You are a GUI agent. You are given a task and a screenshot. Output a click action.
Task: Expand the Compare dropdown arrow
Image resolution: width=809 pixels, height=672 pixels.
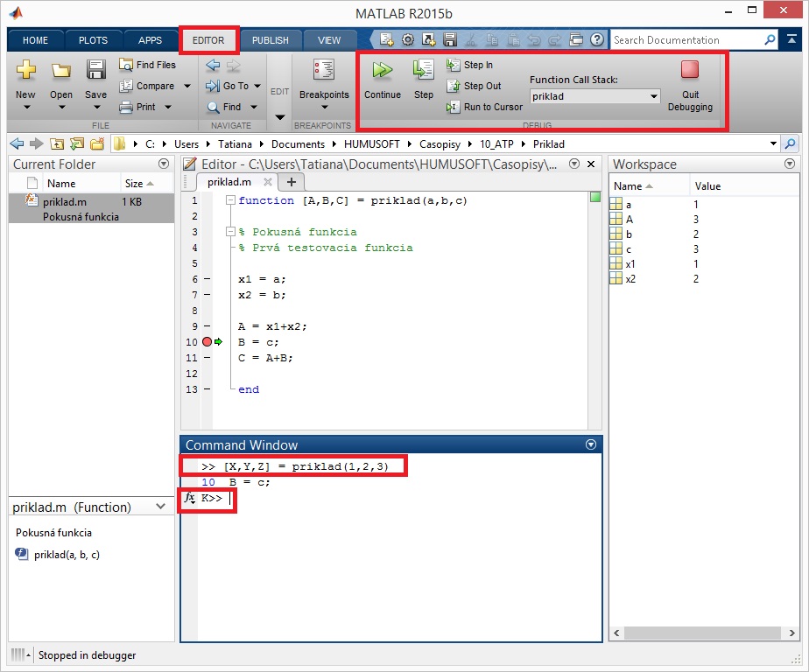pyautogui.click(x=187, y=86)
